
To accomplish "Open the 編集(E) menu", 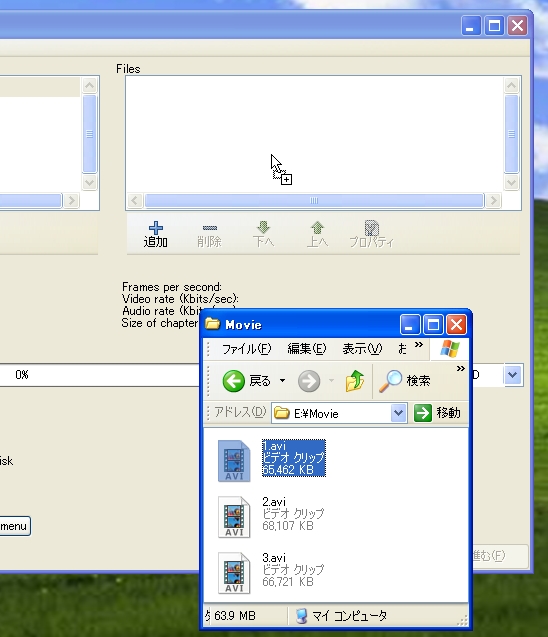I will [x=307, y=349].
